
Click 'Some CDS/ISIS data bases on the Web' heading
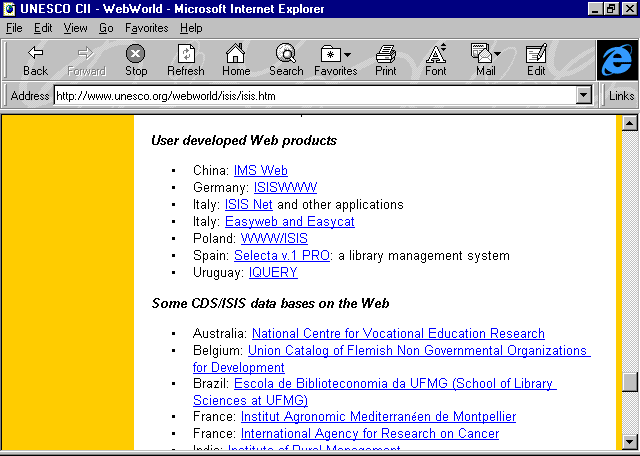[x=270, y=303]
